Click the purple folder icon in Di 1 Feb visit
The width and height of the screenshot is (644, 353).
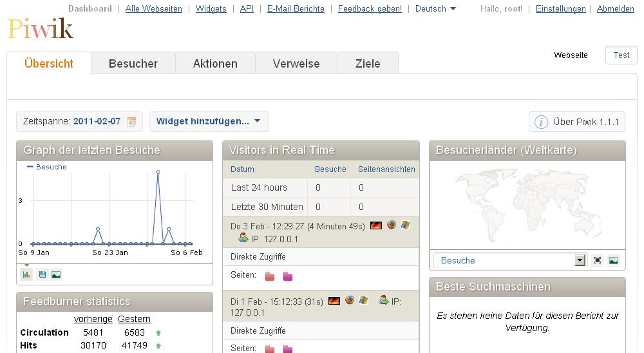coord(288,349)
